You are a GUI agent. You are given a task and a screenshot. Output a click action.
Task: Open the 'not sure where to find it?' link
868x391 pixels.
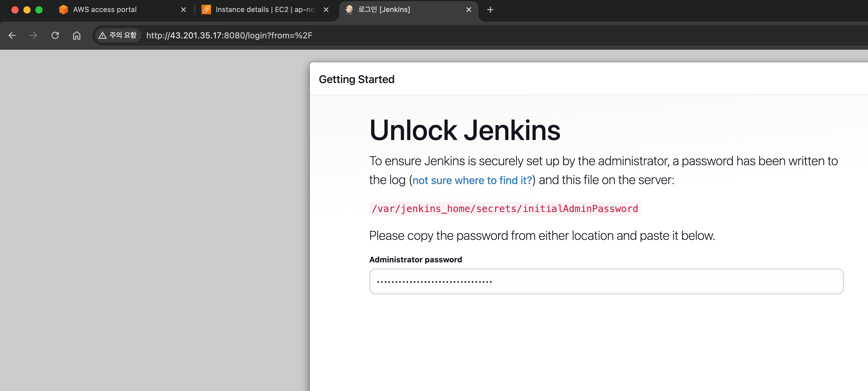click(x=472, y=180)
